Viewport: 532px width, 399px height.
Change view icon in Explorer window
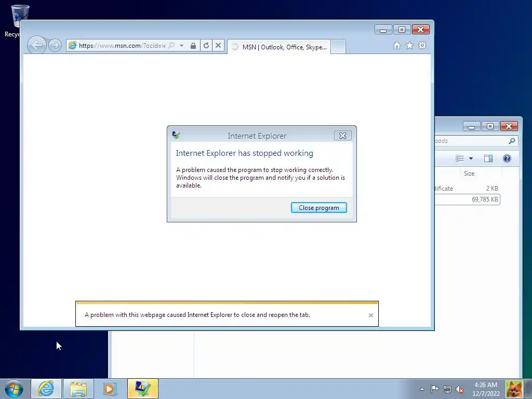[459, 158]
